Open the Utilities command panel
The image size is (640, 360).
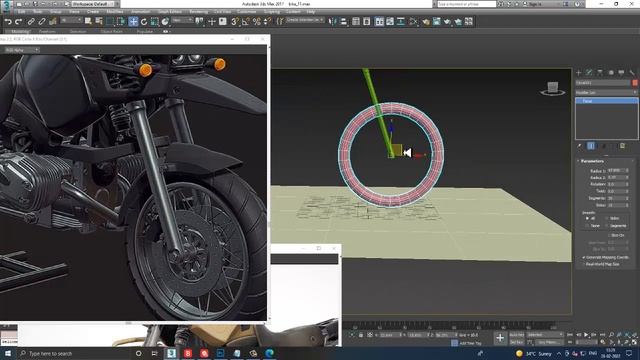pyautogui.click(x=632, y=73)
